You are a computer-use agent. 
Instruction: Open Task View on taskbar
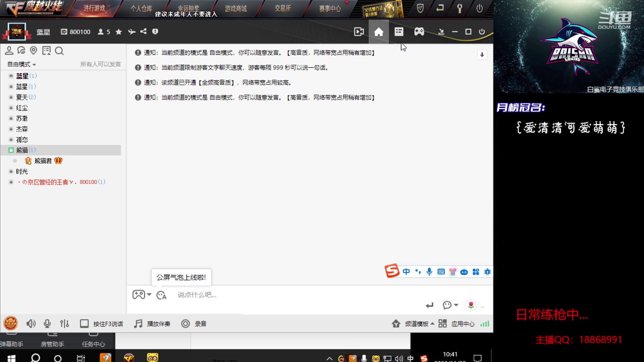[x=81, y=358]
